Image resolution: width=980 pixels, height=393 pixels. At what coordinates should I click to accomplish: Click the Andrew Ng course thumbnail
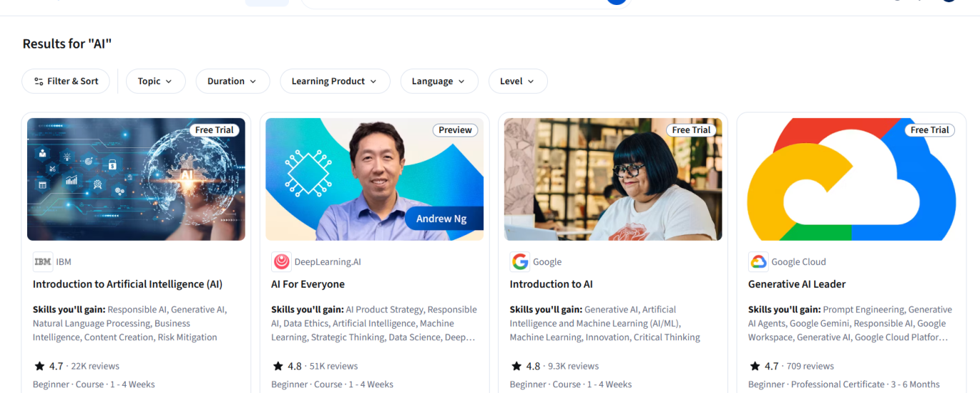374,179
